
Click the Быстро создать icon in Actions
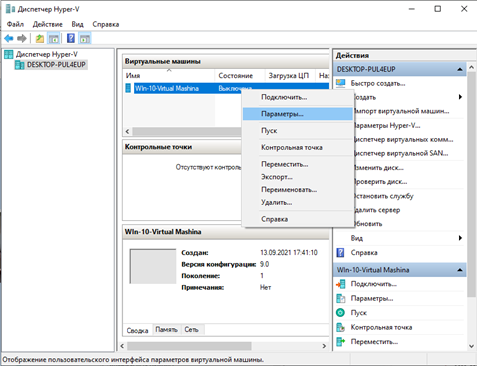click(341, 83)
